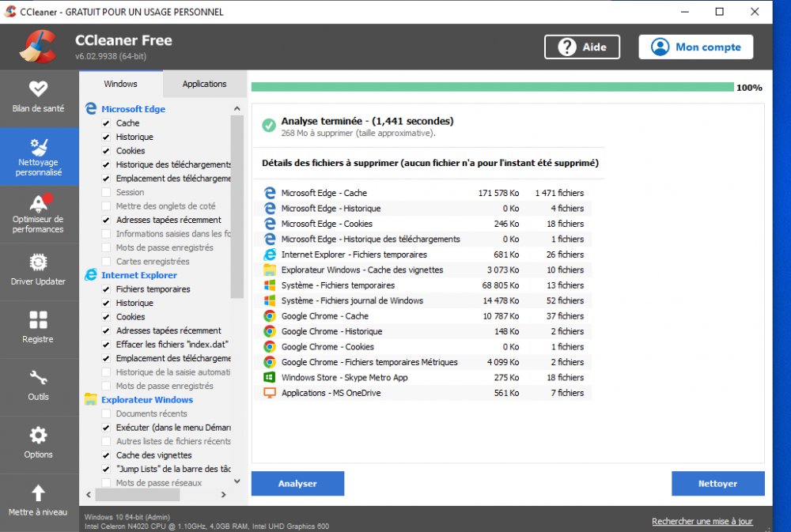Open Optimiseur de performances rocket icon

point(38,203)
